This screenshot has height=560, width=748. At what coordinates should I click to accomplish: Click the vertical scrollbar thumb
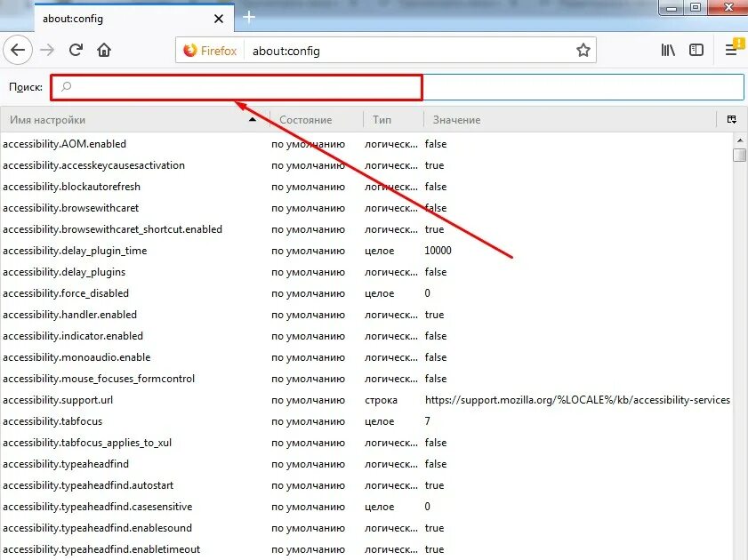740,155
